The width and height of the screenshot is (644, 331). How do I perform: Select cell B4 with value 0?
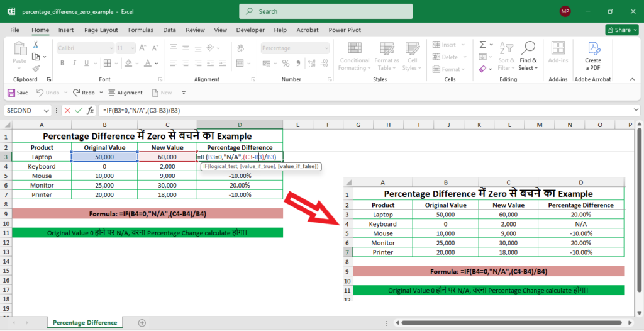105,167
